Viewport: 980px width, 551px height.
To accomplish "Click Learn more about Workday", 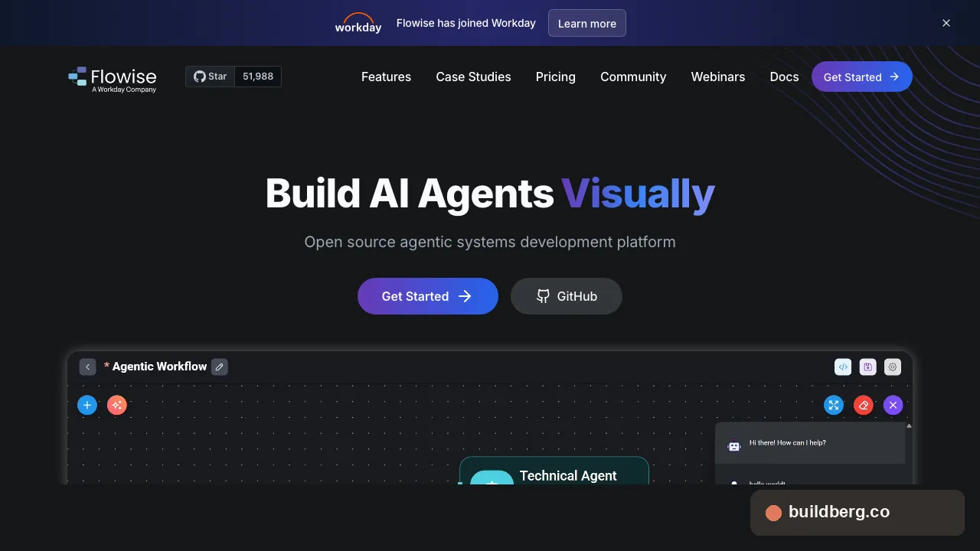I will pyautogui.click(x=586, y=23).
